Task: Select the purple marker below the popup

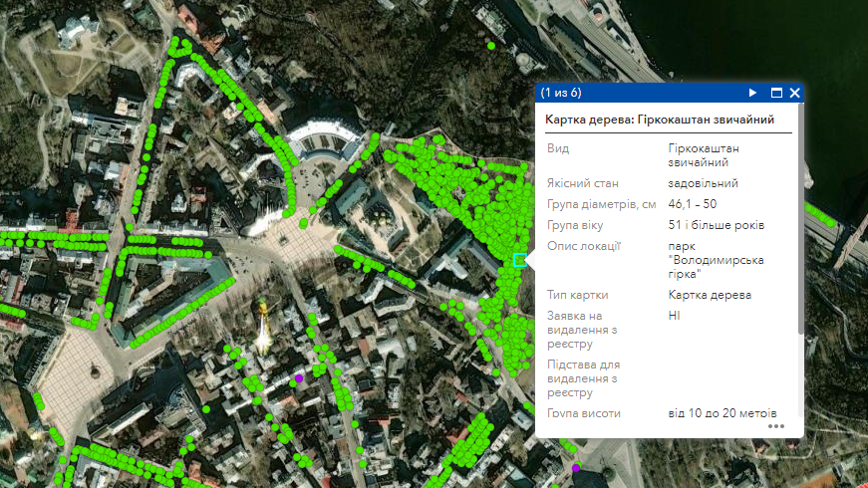Action: click(576, 468)
